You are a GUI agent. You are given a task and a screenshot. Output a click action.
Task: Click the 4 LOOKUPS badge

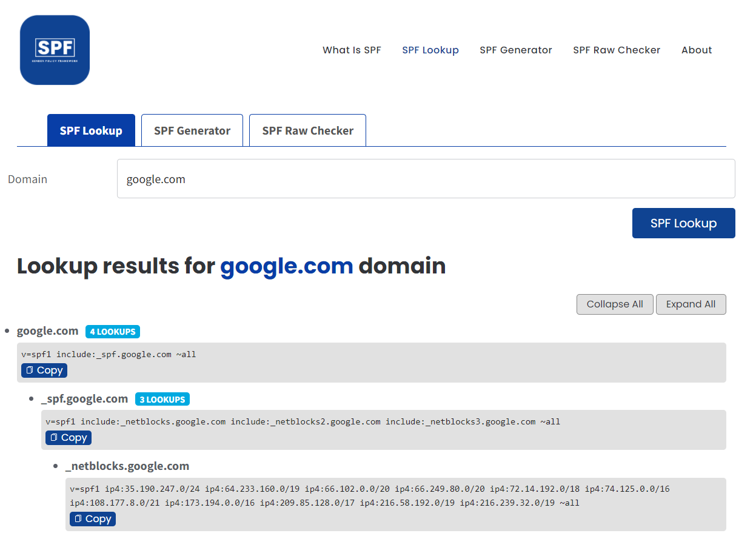point(113,332)
